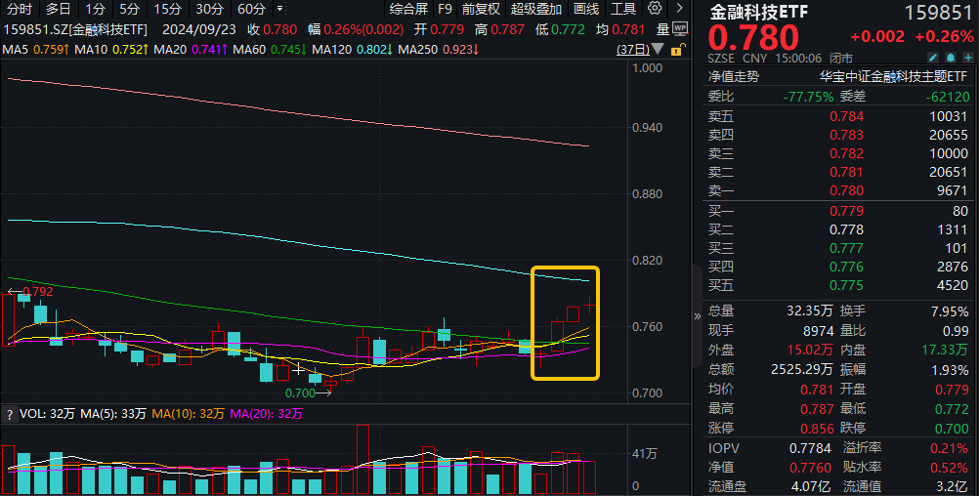This screenshot has width=980, height=496.
Task: Click the 0.700 low price marker
Action: click(x=301, y=393)
